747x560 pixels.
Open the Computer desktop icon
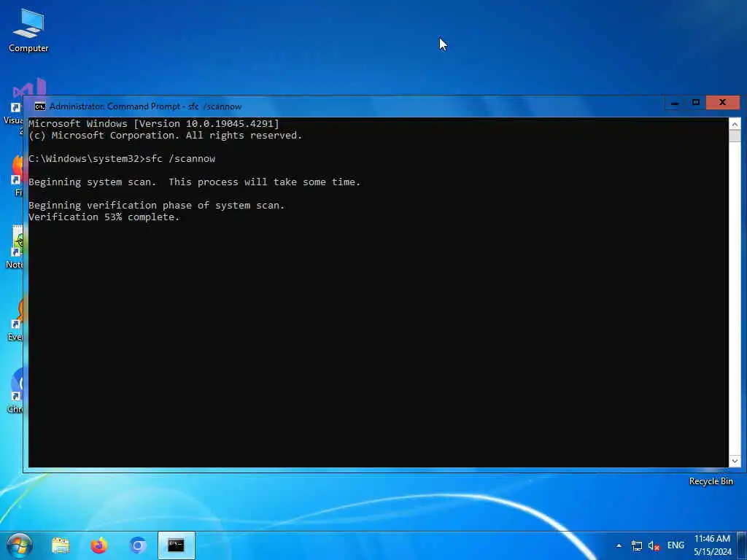coord(28,31)
